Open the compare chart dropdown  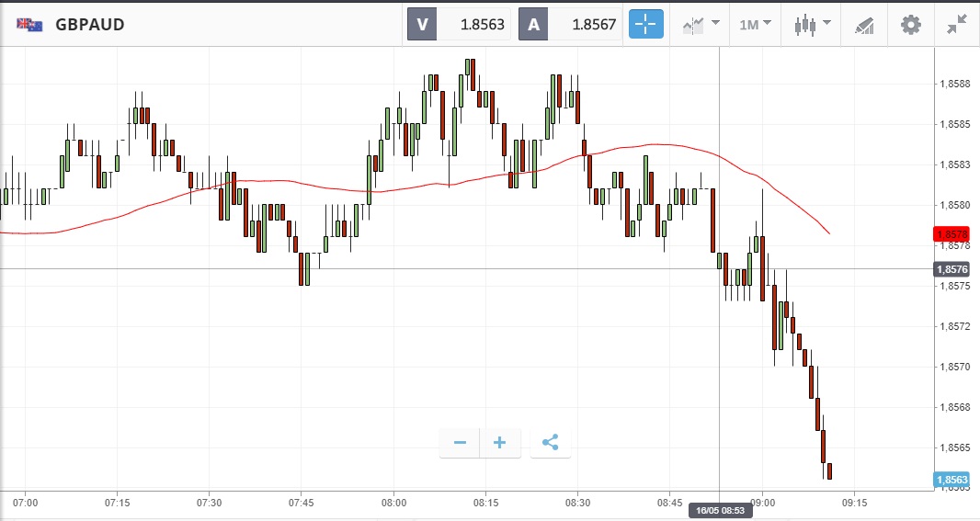click(x=701, y=24)
